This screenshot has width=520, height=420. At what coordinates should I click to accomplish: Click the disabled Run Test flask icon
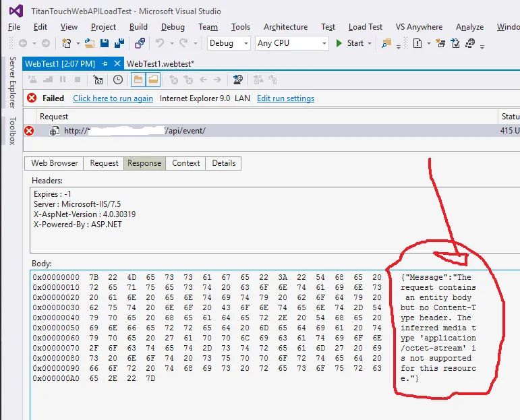point(32,80)
